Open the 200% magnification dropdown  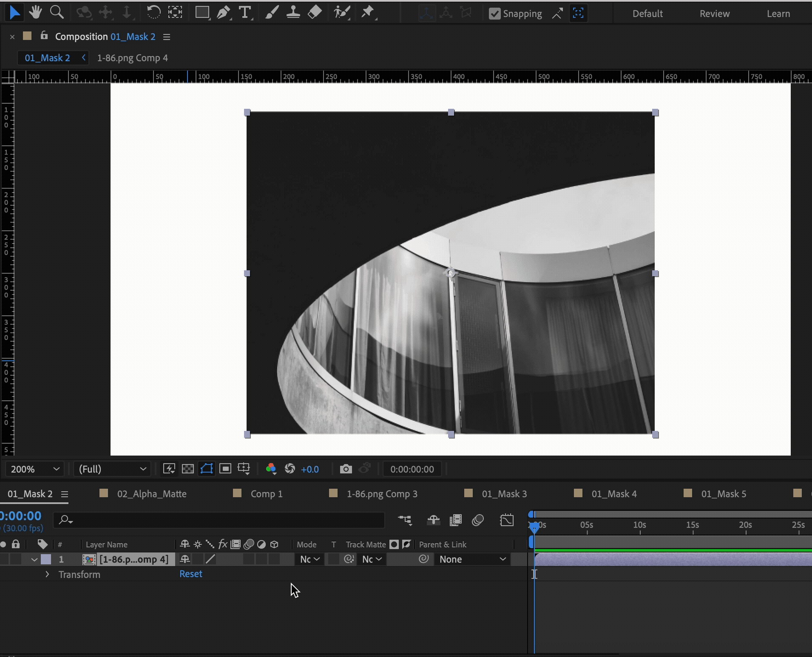click(x=34, y=469)
